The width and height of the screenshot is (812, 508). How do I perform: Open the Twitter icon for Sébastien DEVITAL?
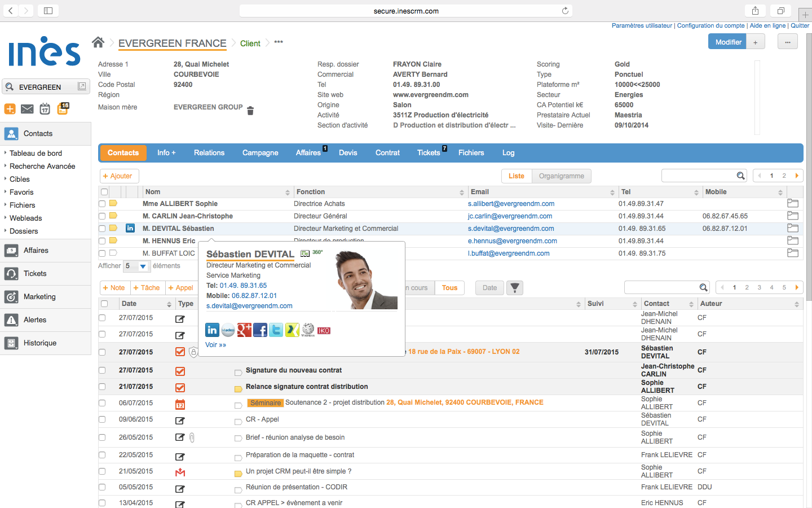point(276,329)
